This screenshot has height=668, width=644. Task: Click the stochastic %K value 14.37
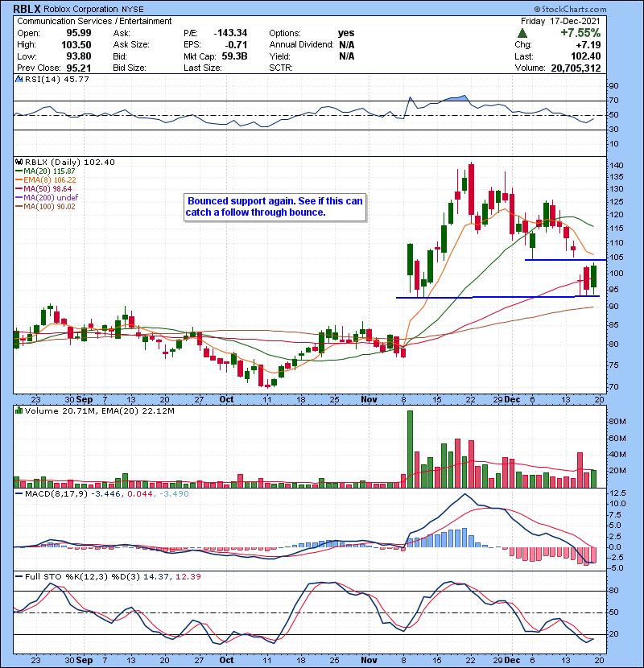coord(156,576)
